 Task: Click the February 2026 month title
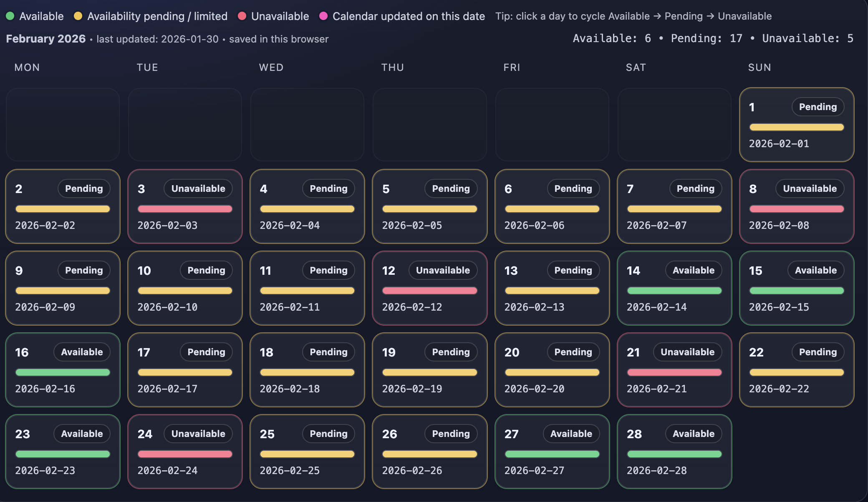point(45,39)
